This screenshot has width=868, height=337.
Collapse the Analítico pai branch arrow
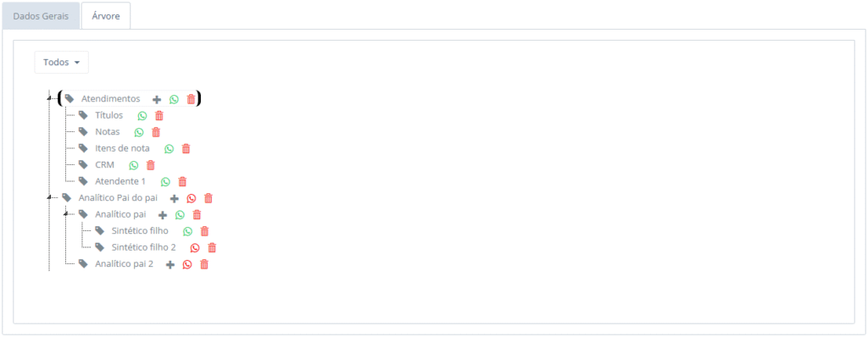[x=65, y=213]
